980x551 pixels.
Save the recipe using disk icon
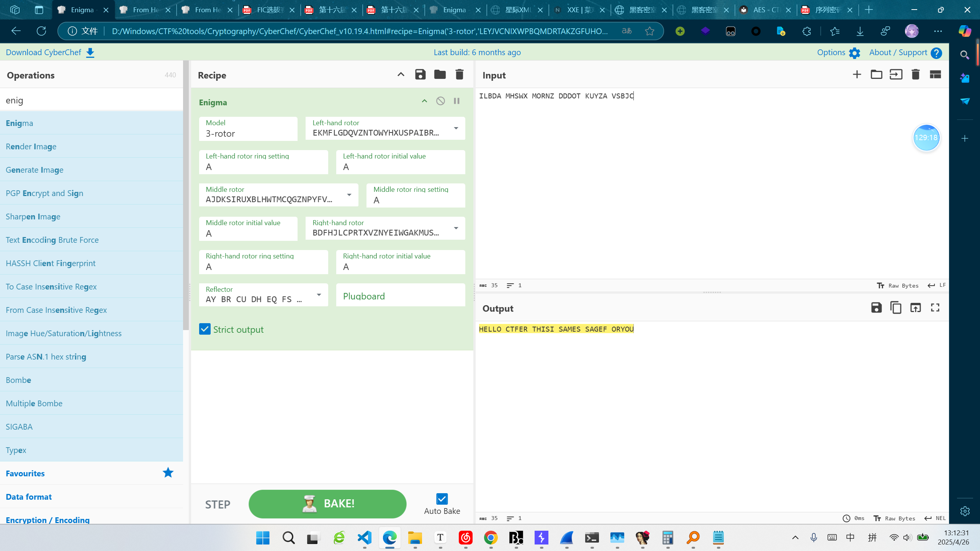[420, 75]
